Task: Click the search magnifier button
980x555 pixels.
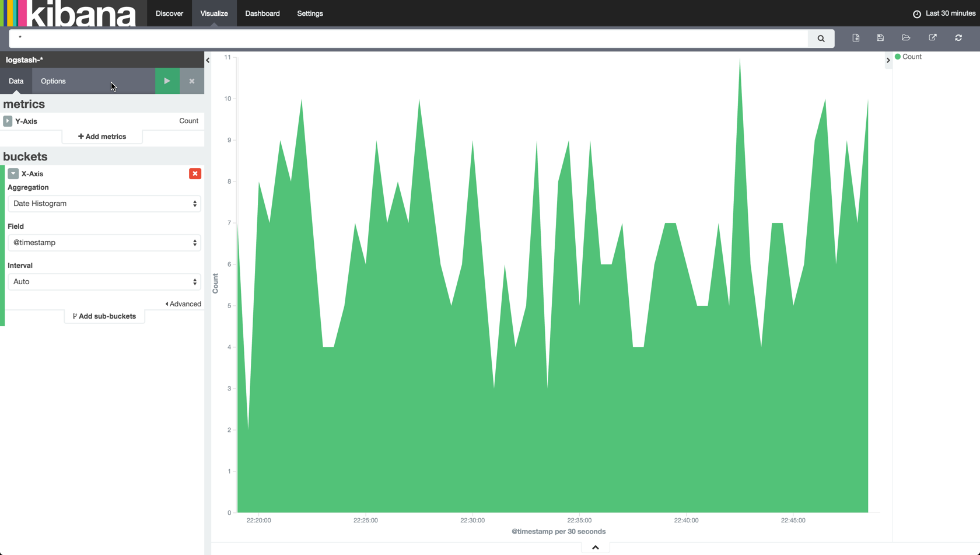Action: point(821,39)
